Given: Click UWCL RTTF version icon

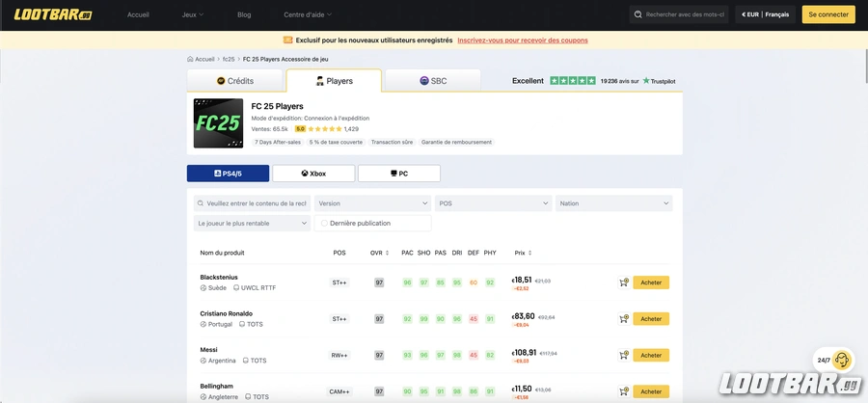Looking at the screenshot, I should click(x=236, y=288).
